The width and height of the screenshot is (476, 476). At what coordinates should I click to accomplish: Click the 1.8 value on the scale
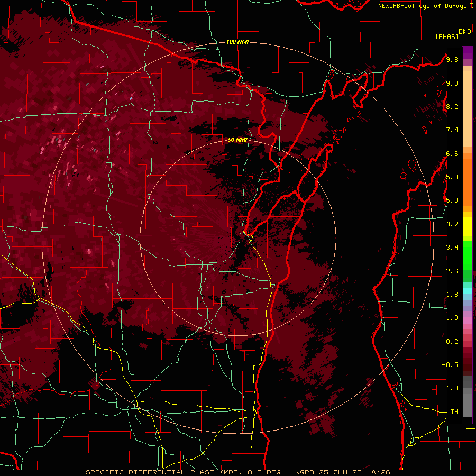click(452, 295)
